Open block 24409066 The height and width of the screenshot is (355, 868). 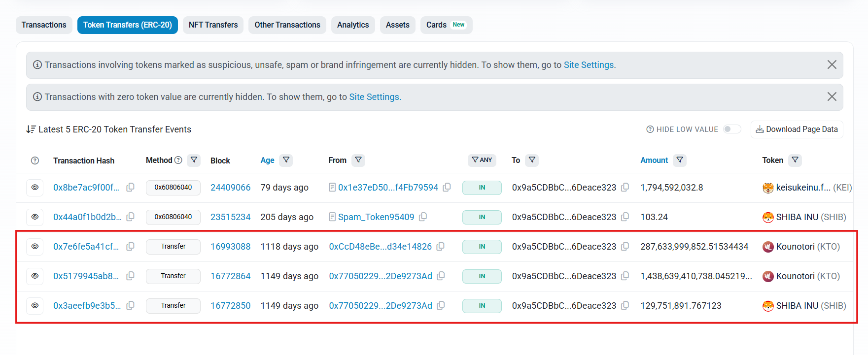(x=230, y=188)
